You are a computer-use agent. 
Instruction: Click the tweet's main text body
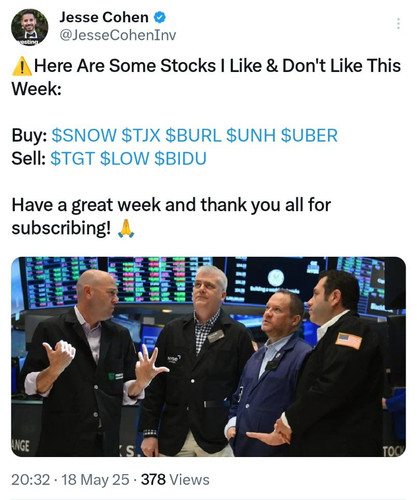pos(206,147)
